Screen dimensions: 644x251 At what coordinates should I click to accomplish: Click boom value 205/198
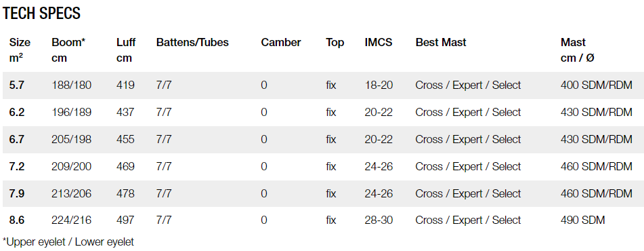[72, 140]
